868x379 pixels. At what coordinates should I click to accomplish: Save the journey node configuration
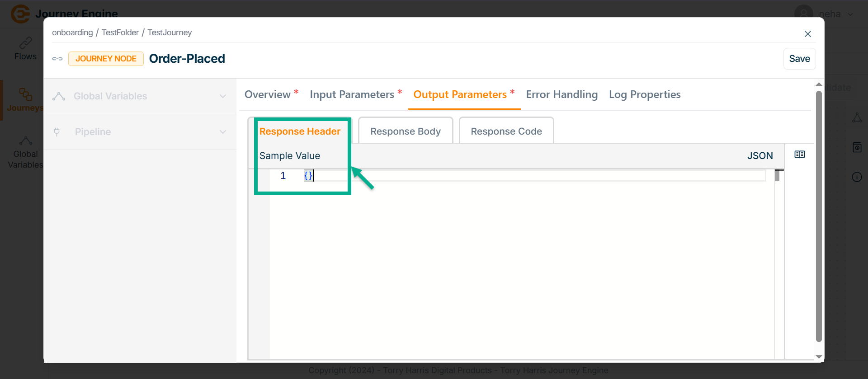pyautogui.click(x=799, y=59)
